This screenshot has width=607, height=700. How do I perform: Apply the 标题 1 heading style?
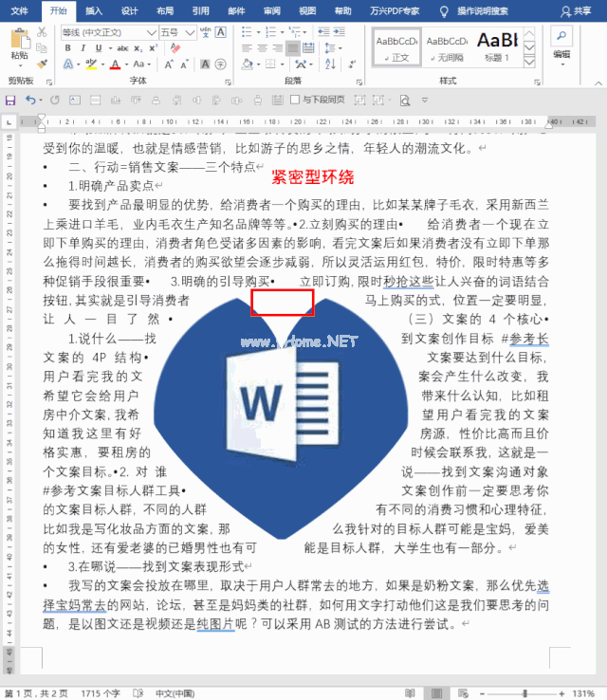tap(497, 45)
